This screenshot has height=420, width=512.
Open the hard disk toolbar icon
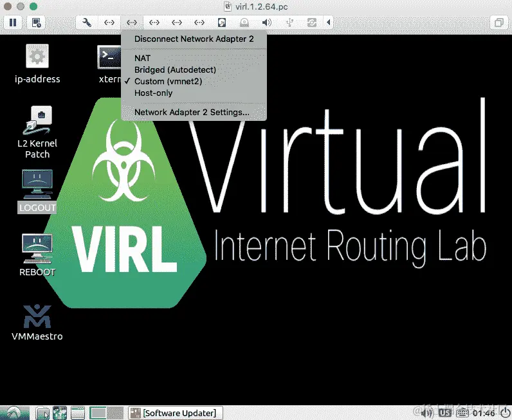coord(222,23)
